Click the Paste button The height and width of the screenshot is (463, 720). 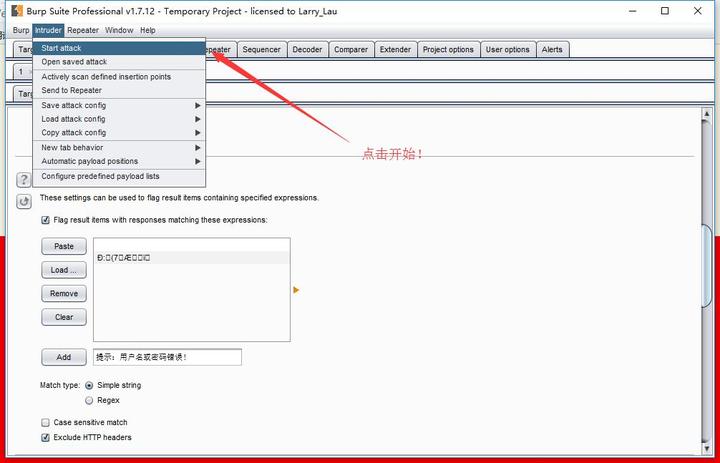coord(64,246)
